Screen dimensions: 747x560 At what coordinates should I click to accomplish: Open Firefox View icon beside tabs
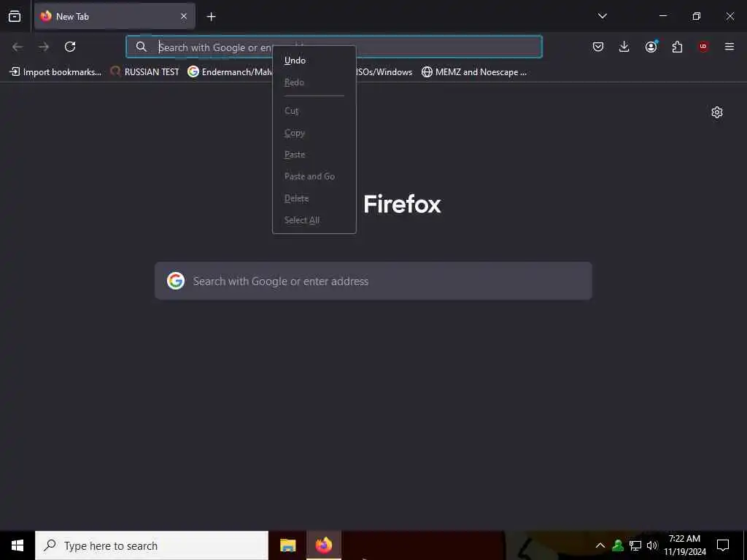click(15, 16)
